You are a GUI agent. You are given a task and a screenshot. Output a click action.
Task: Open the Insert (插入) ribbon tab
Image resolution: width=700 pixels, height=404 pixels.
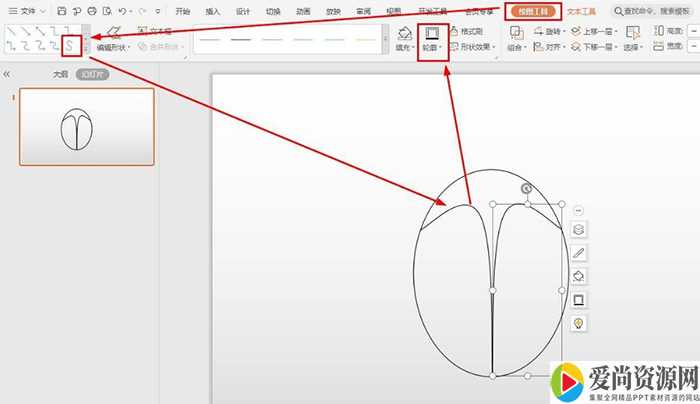point(212,12)
